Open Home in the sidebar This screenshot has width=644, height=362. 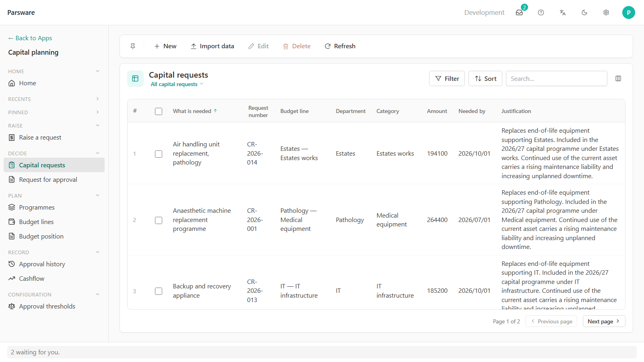[x=54, y=83]
